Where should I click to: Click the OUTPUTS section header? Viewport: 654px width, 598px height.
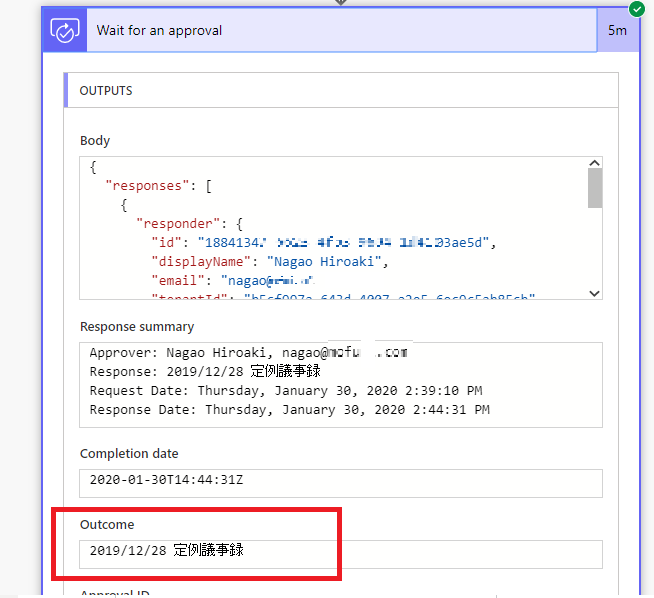[341, 90]
